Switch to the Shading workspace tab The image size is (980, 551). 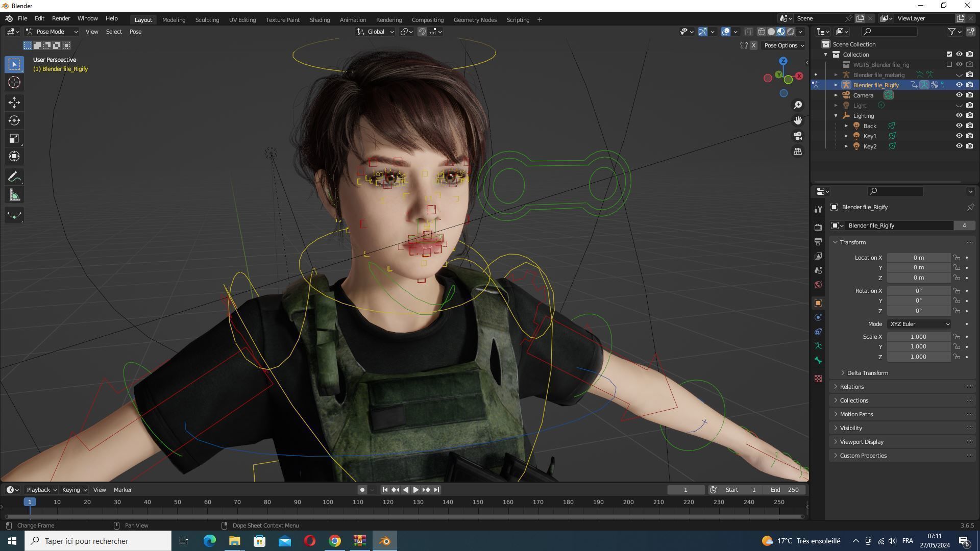tap(320, 20)
